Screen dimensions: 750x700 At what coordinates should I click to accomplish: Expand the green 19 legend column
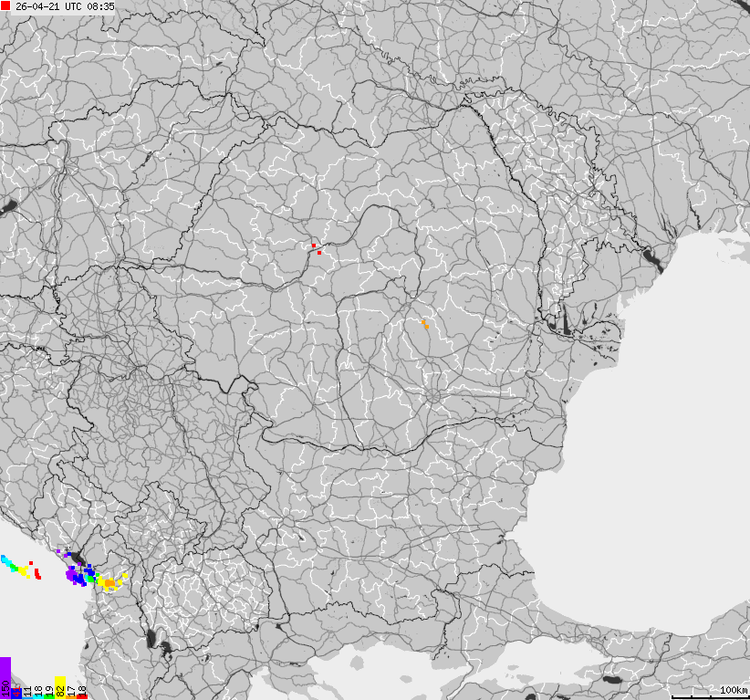49,695
